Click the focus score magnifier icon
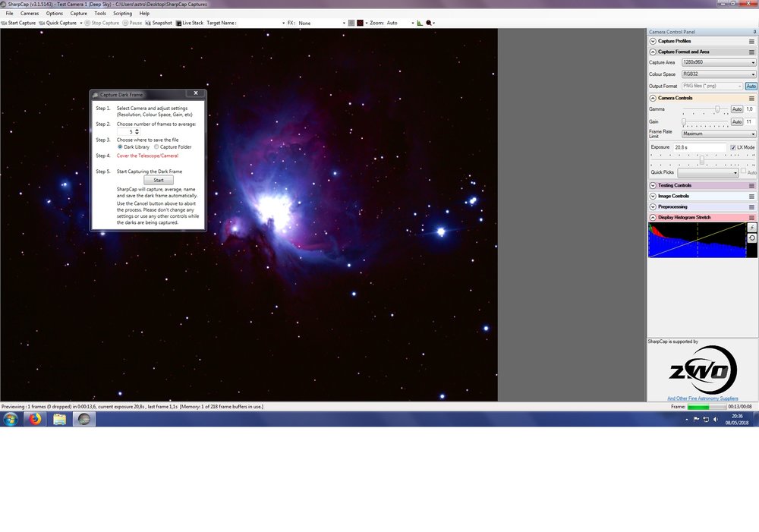 [428, 23]
